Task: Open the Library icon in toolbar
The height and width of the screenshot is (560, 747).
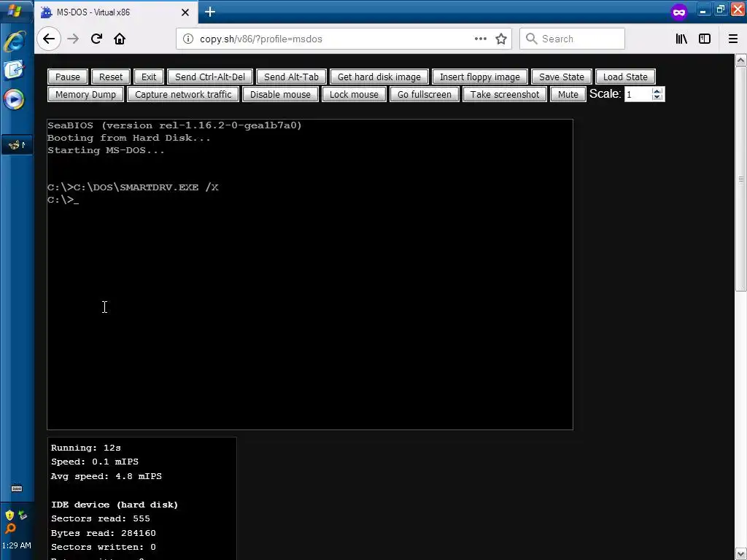Action: point(682,39)
